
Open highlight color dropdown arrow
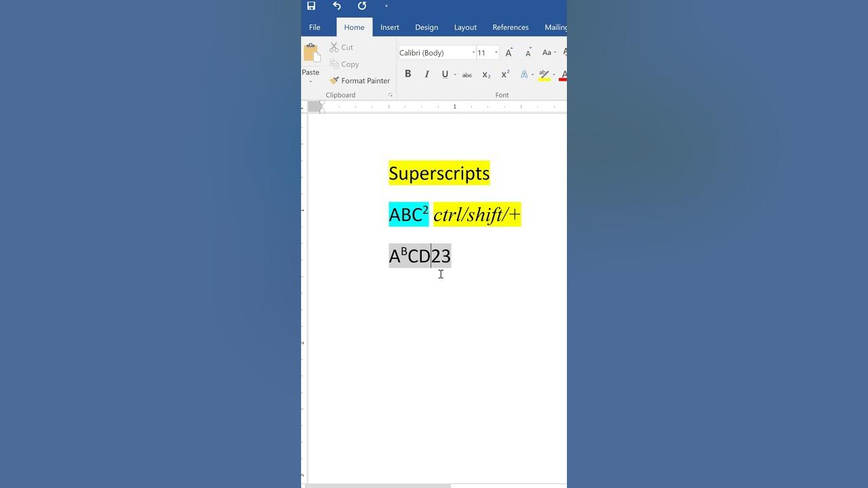[x=554, y=75]
